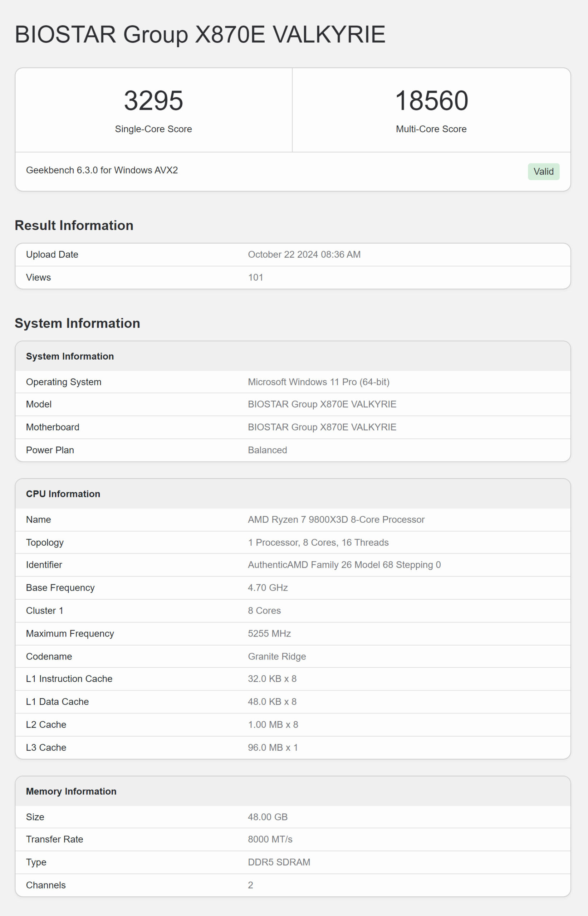Screen dimensions: 588x916
Task: Click the Maximum Frequency label
Action: pos(70,634)
